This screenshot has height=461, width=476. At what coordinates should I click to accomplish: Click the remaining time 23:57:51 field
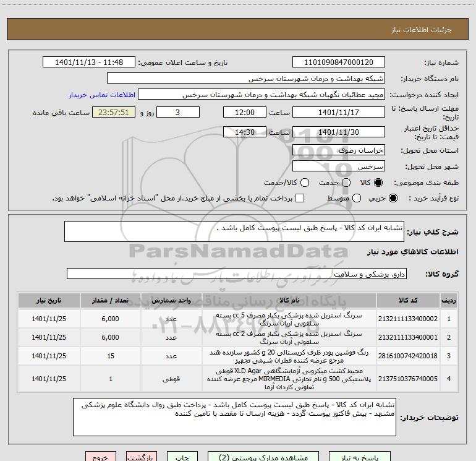click(x=114, y=112)
